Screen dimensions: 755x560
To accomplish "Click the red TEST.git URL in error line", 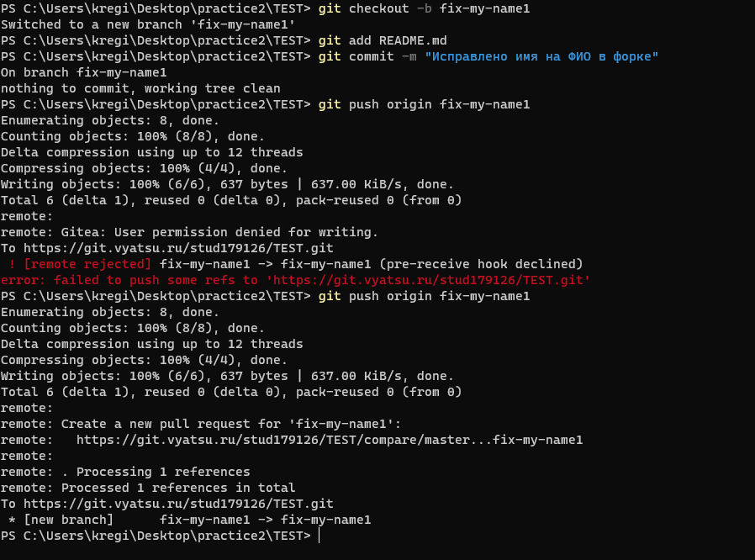I will tap(429, 280).
